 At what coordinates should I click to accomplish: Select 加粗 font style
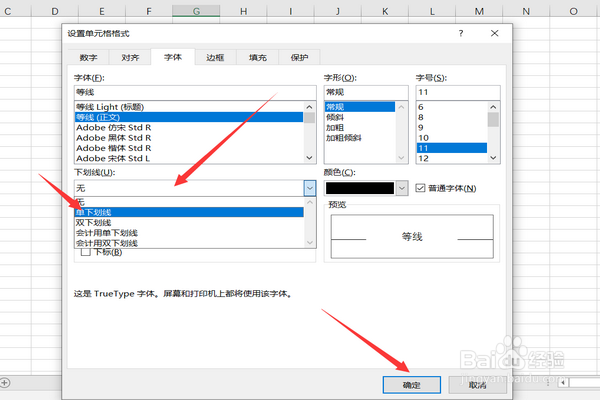pyautogui.click(x=360, y=127)
